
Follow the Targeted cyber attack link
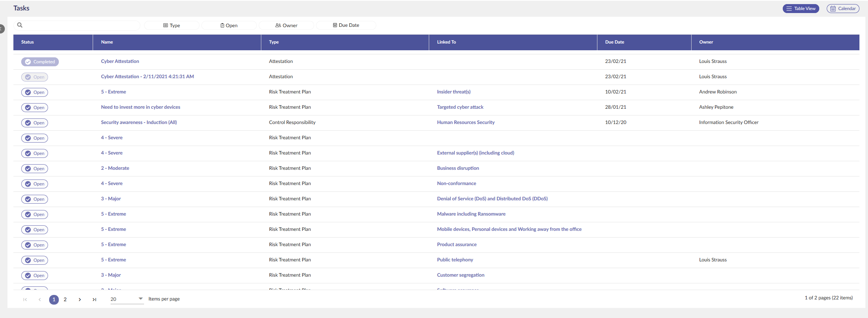click(x=460, y=107)
